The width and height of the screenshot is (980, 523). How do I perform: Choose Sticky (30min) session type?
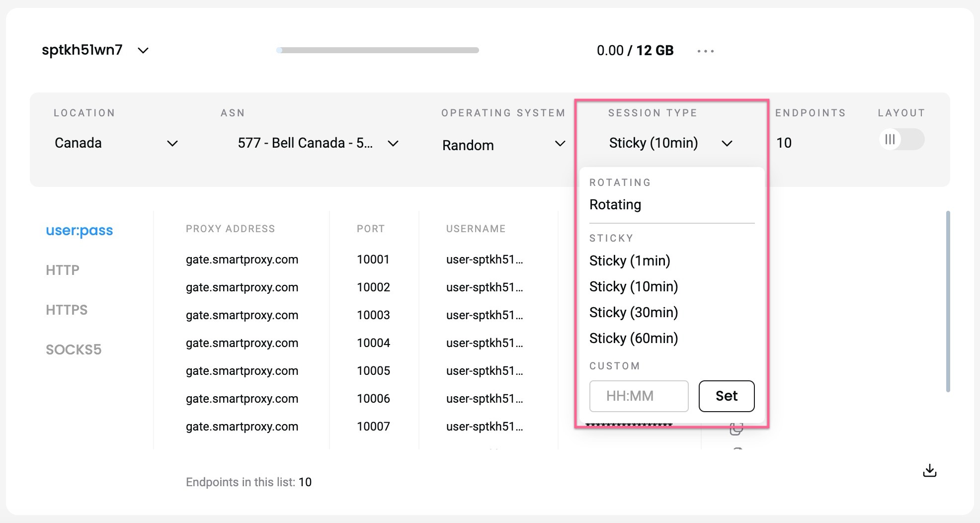tap(634, 312)
